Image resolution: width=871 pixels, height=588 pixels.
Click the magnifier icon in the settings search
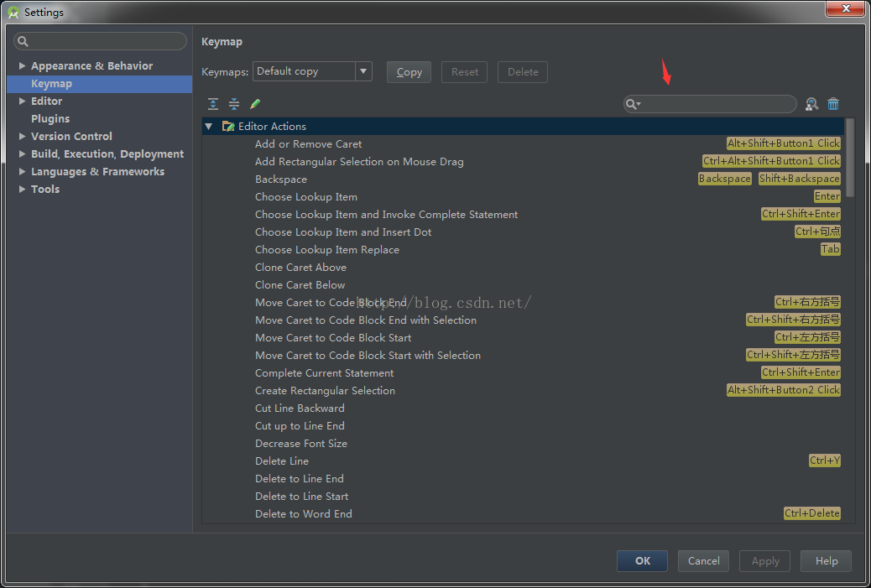tap(23, 41)
